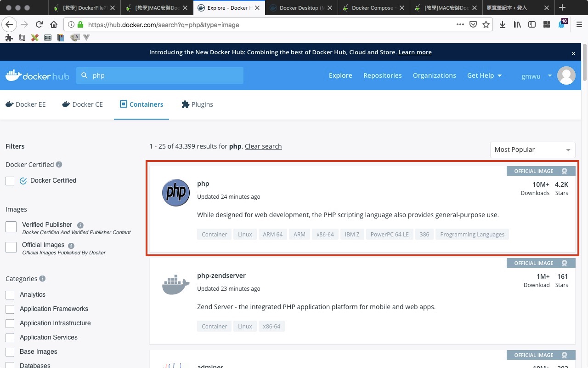The width and height of the screenshot is (588, 368).
Task: Click the crop-shaped bookmark toolbar icon
Action: point(22,38)
